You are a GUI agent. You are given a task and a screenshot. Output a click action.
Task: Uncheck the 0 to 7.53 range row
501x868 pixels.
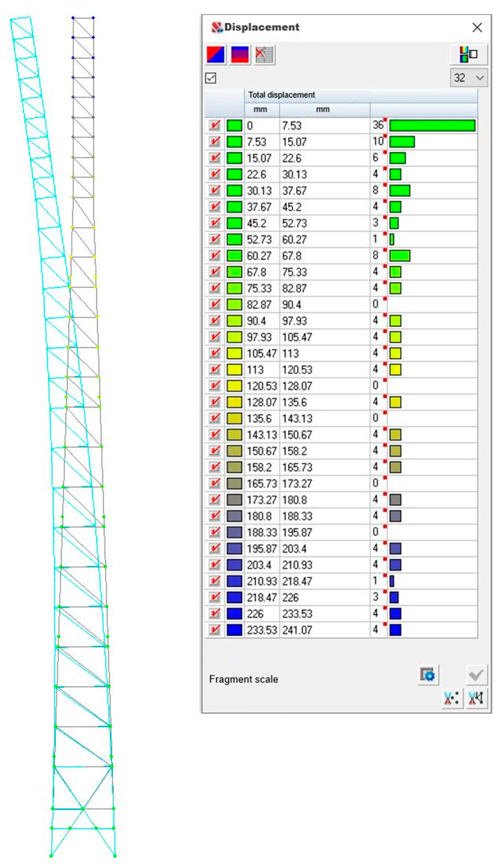(215, 126)
